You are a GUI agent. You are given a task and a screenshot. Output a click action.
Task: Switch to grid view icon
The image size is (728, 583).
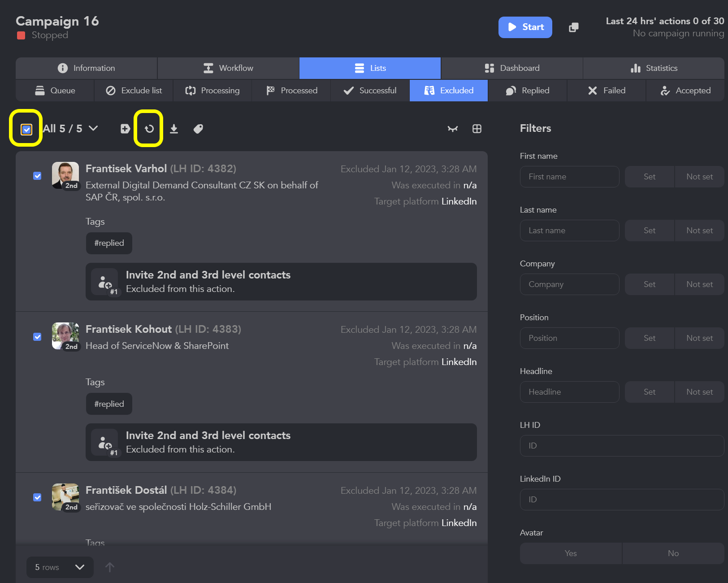pos(477,129)
